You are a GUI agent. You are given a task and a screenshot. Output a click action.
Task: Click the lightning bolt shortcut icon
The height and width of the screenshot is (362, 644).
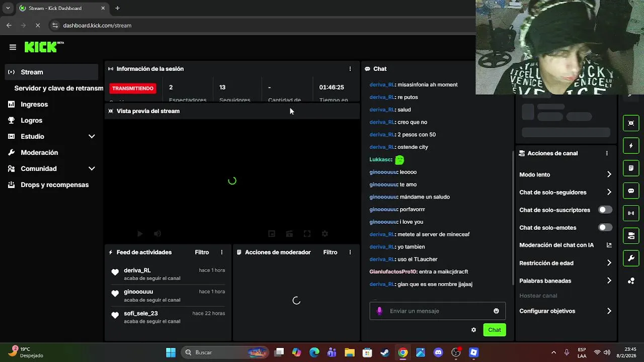click(631, 146)
